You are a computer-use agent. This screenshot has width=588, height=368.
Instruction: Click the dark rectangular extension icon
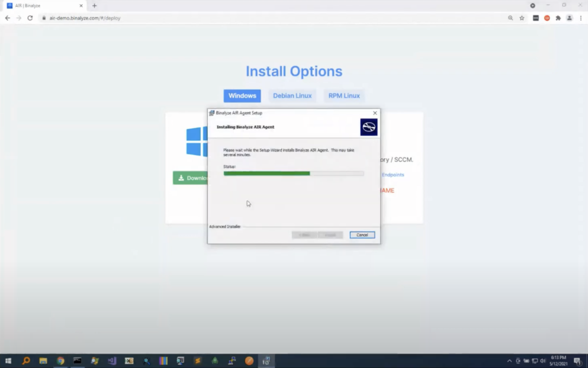click(x=536, y=18)
